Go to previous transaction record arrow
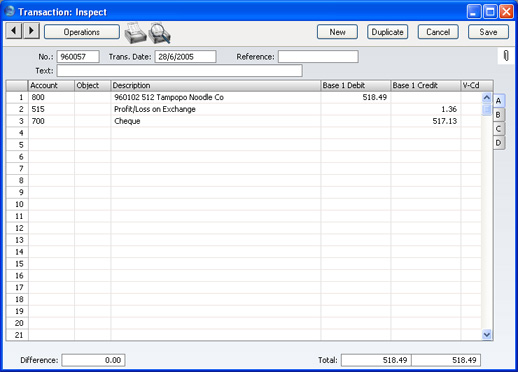 [x=14, y=31]
